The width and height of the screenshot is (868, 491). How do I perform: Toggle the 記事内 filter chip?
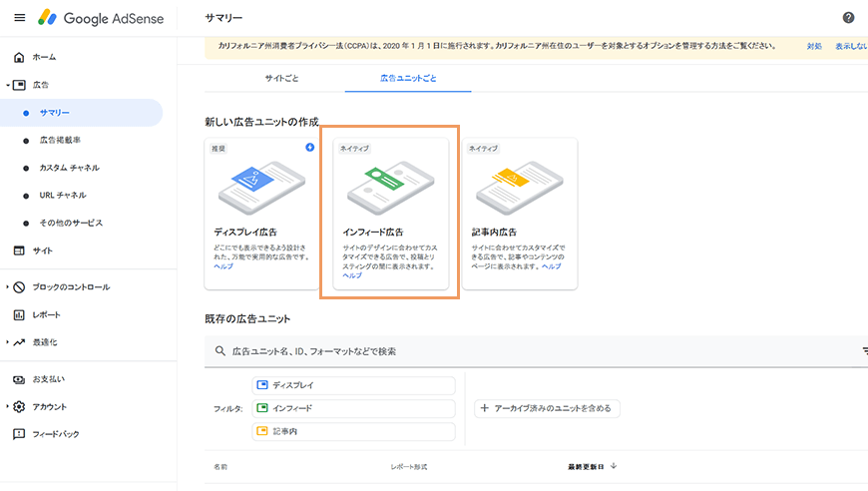(x=353, y=431)
